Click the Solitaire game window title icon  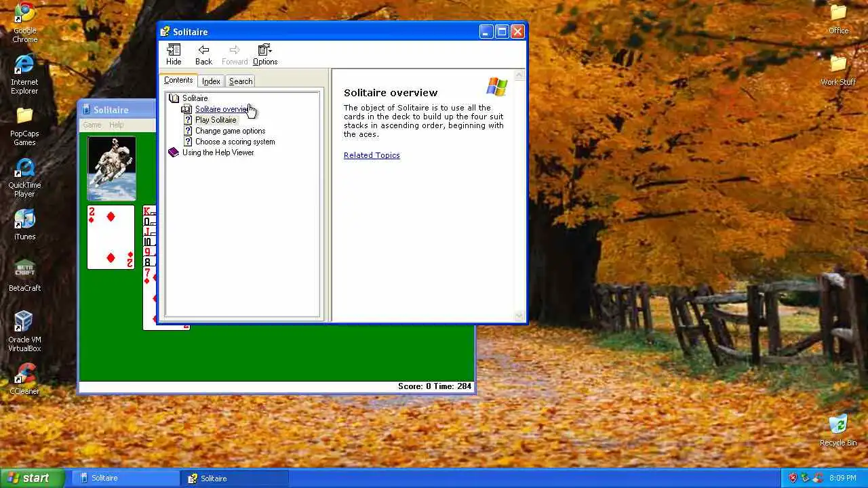(85, 110)
